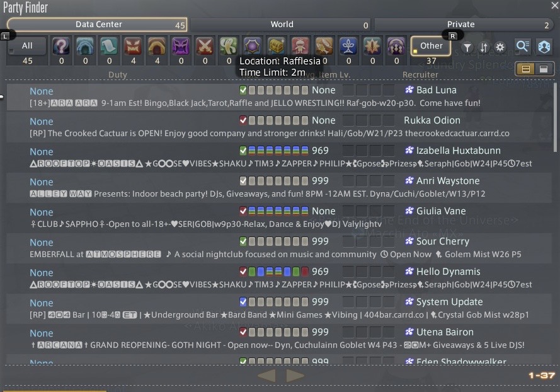Click the R shoulder button indicator
The image size is (560, 392).
[x=452, y=36]
